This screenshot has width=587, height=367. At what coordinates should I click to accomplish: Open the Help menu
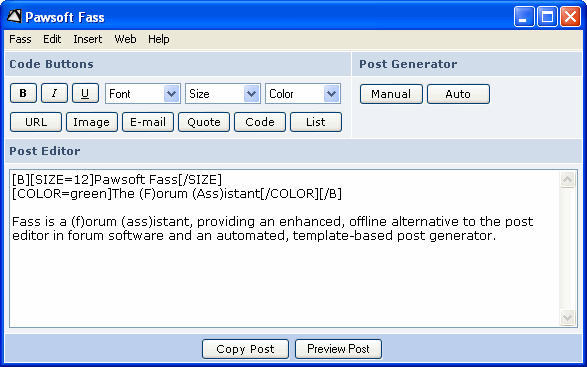158,39
